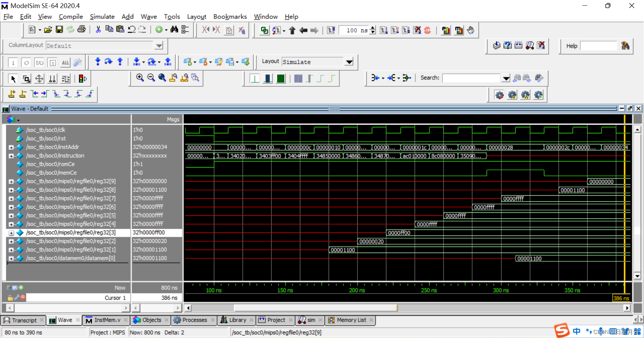Expand the regfile0/reg32[9] signal
Viewport: 644px width, 338px height.
pos(11,182)
